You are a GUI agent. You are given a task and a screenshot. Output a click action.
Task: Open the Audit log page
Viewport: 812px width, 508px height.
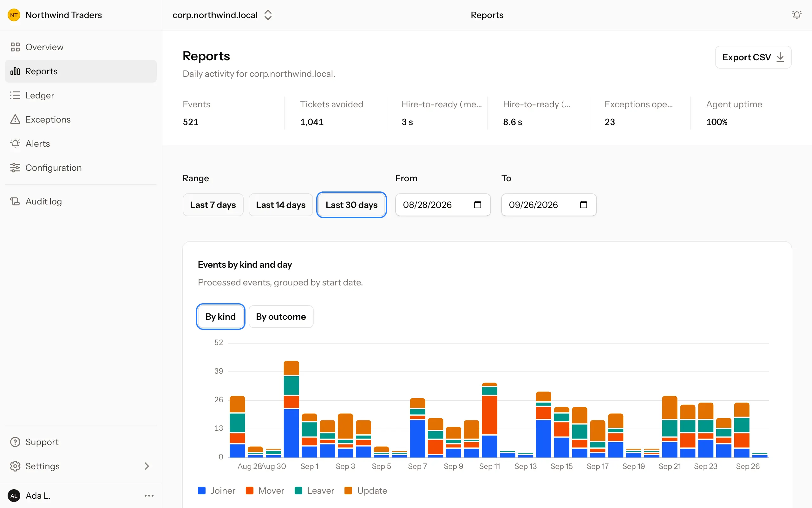point(81,201)
